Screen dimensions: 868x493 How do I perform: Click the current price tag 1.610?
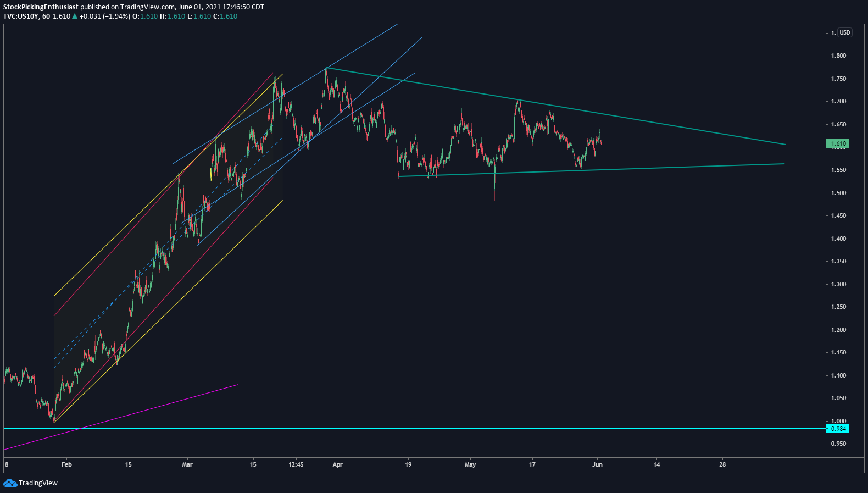(x=838, y=143)
